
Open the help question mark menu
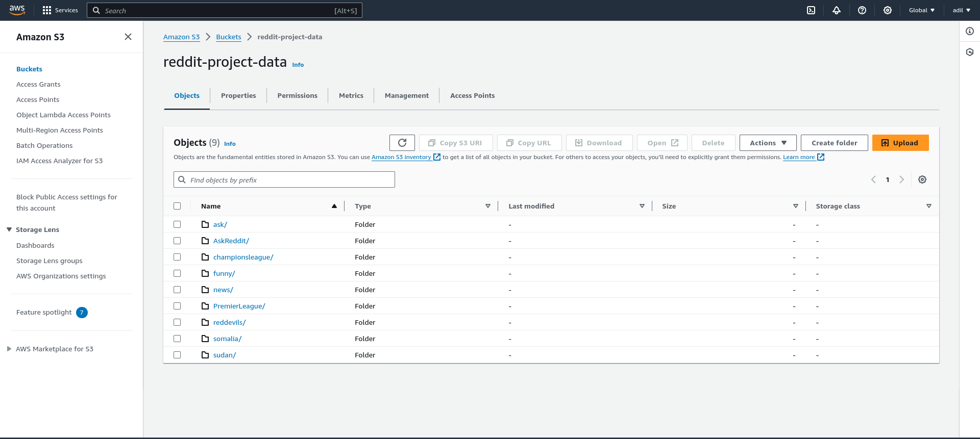pos(862,10)
